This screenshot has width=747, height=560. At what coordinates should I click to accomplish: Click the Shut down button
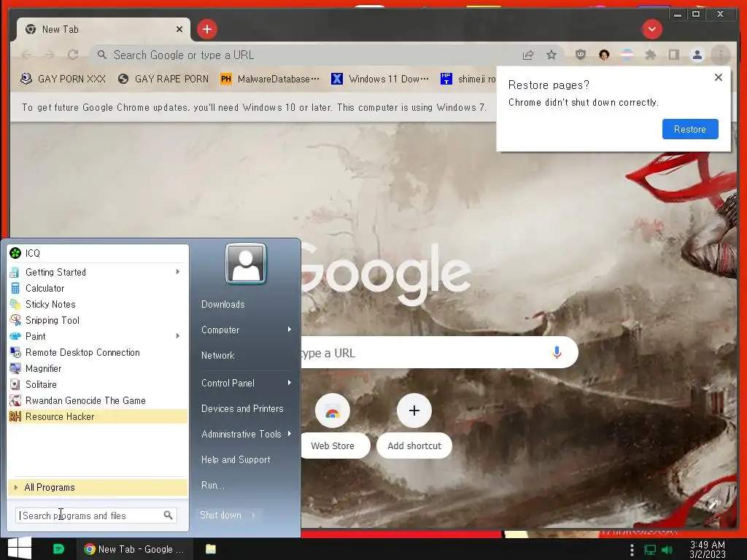click(220, 515)
